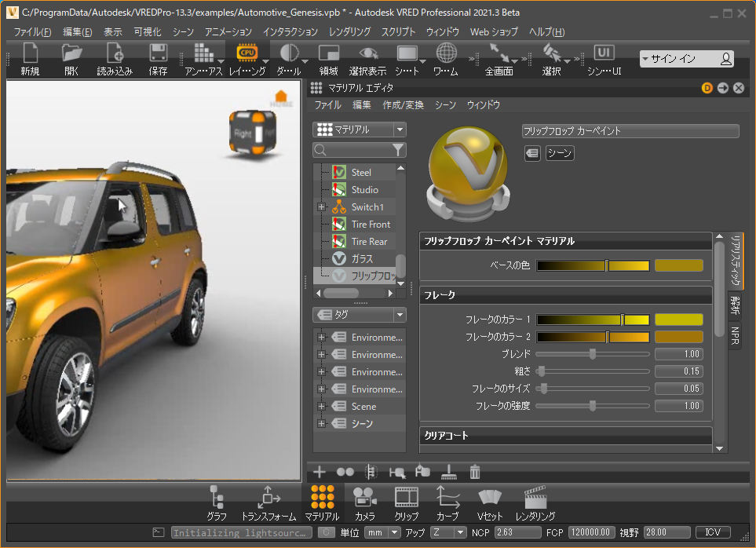Image resolution: width=756 pixels, height=548 pixels.
Task: Switch to the NPR vertical tab
Action: (736, 334)
